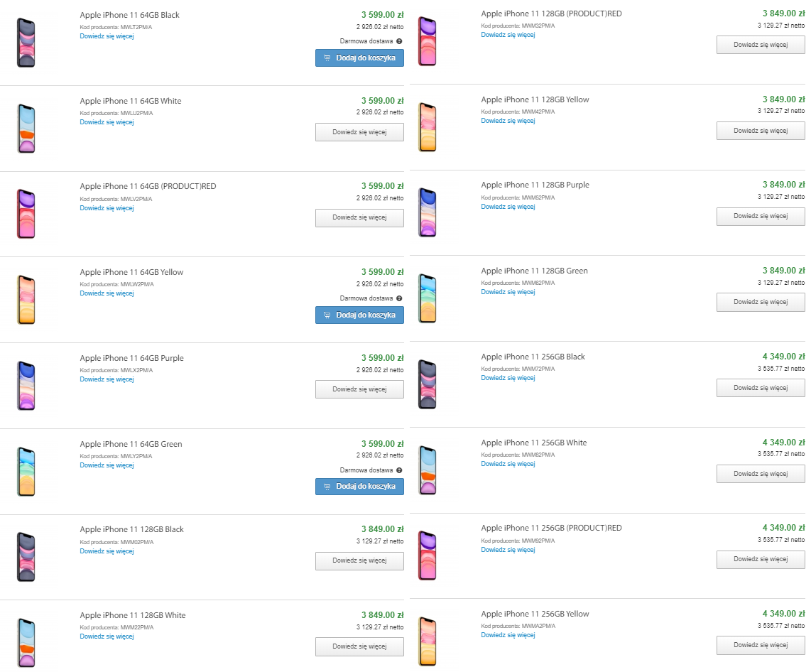Follow blue 'Dowiedz się więcej' link under 256GB White

point(508,464)
